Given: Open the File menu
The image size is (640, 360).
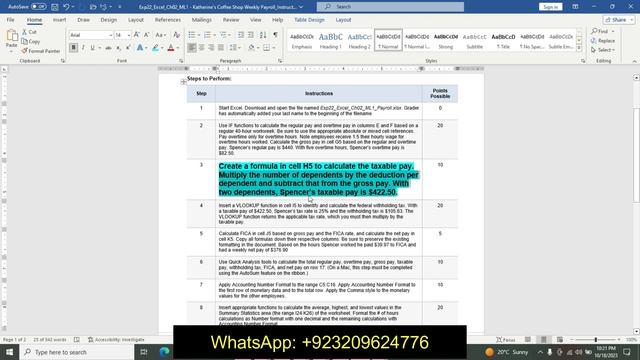Looking at the screenshot, I should [x=11, y=20].
